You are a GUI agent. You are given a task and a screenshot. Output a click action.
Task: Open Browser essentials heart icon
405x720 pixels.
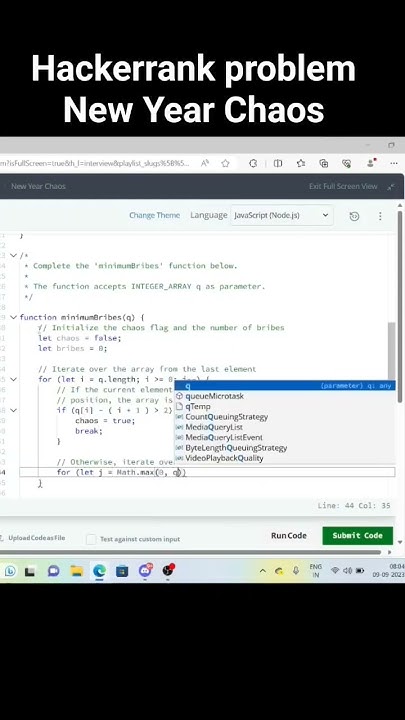347,163
